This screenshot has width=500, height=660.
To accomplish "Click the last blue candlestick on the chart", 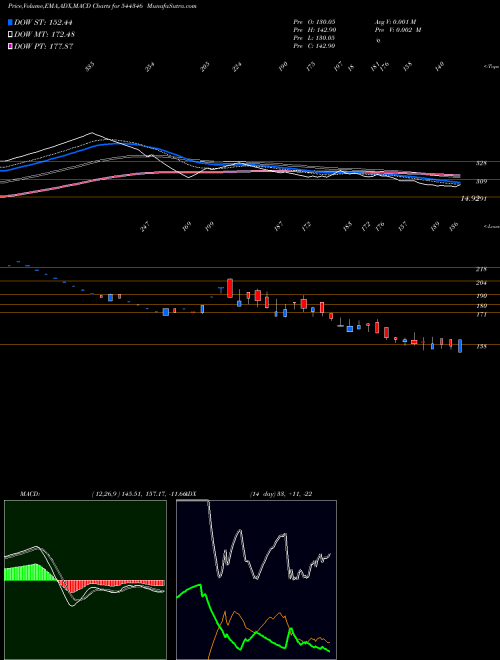I will pos(460,346).
